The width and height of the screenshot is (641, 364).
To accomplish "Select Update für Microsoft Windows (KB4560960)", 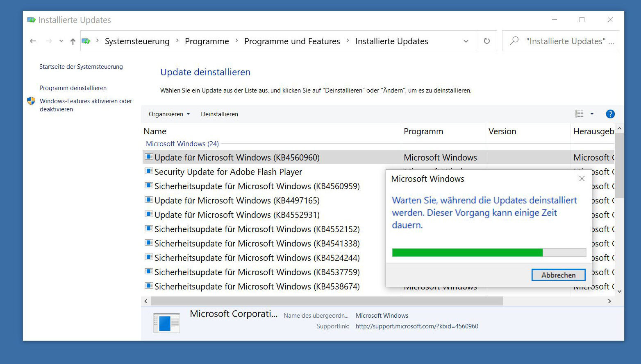I will (237, 158).
